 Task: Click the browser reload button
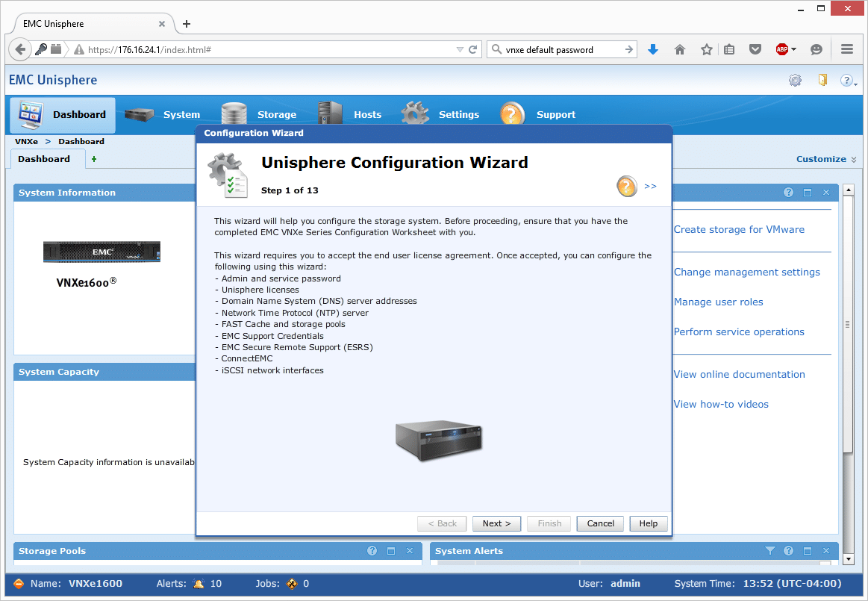[x=472, y=49]
